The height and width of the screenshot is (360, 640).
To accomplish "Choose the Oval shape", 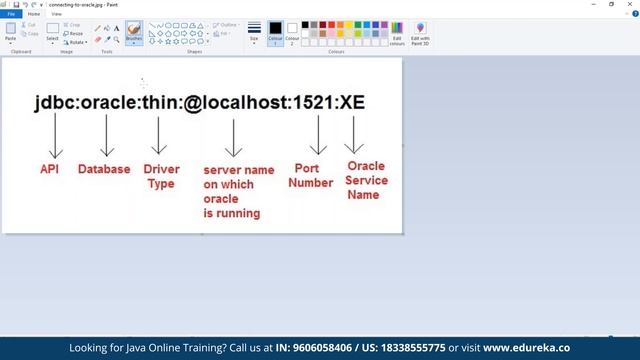I will pos(168,26).
